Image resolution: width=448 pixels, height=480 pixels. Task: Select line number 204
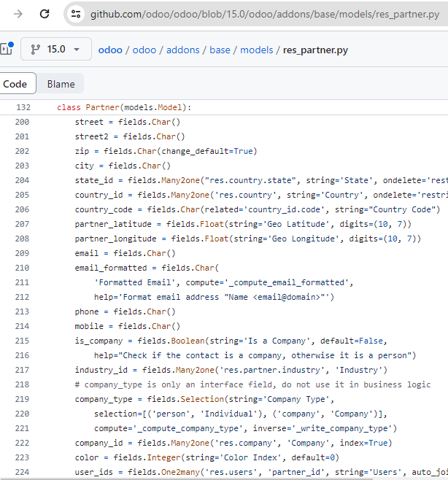[22, 180]
